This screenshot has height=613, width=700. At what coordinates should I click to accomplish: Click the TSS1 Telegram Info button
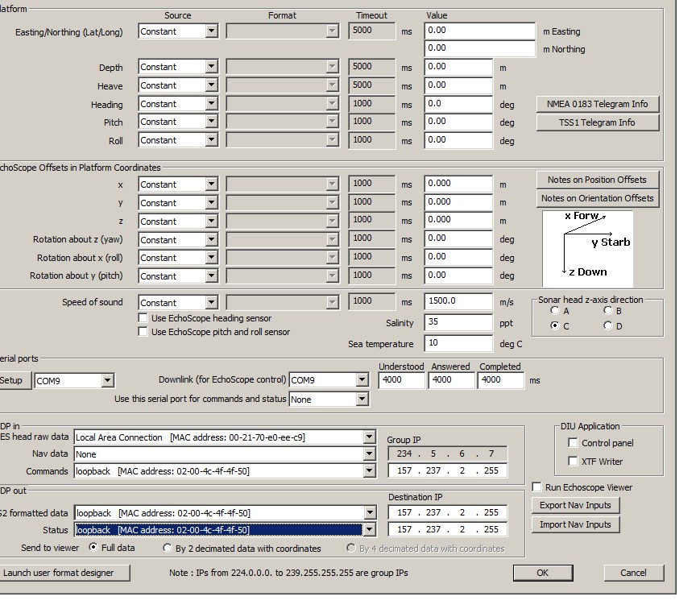[x=597, y=122]
